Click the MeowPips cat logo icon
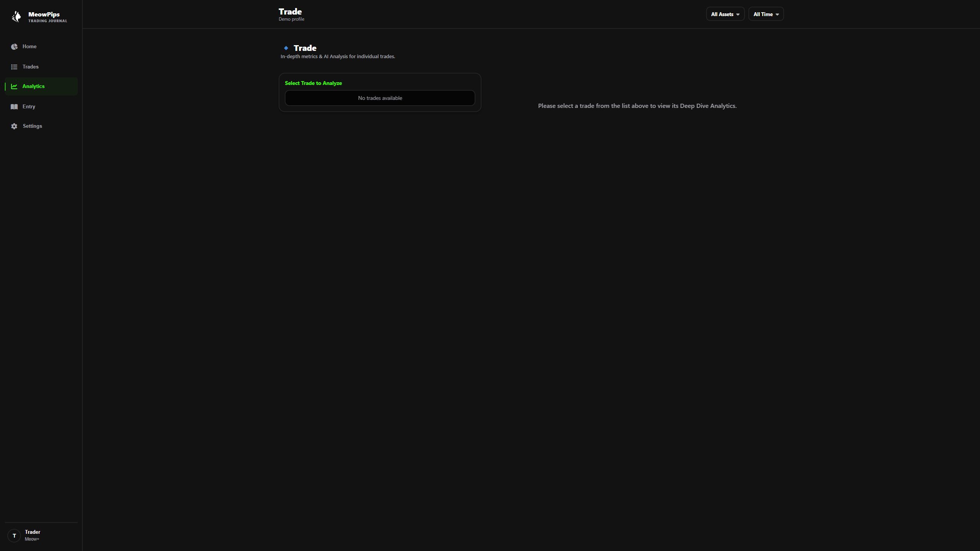This screenshot has width=980, height=551. point(16,16)
